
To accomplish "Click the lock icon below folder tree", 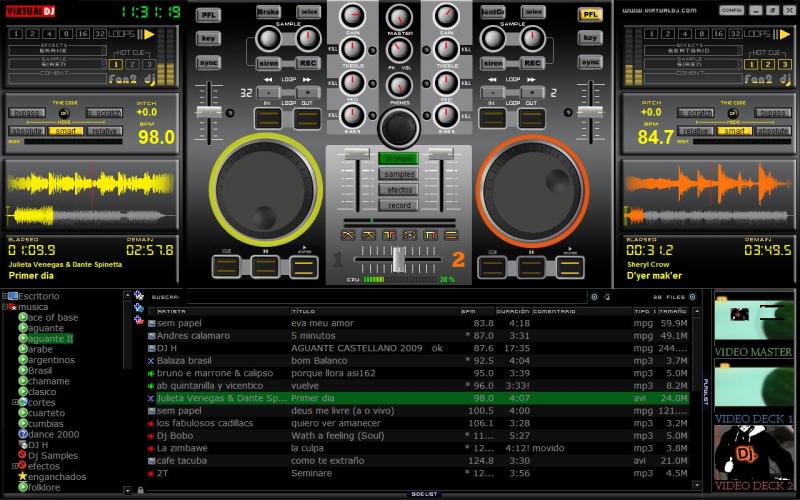I will coord(140,490).
